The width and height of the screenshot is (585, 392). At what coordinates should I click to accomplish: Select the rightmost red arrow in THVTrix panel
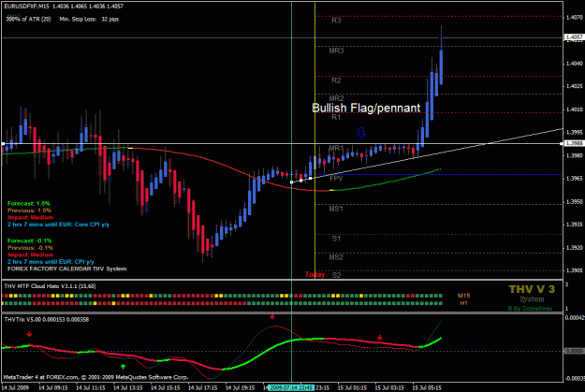[x=379, y=338]
